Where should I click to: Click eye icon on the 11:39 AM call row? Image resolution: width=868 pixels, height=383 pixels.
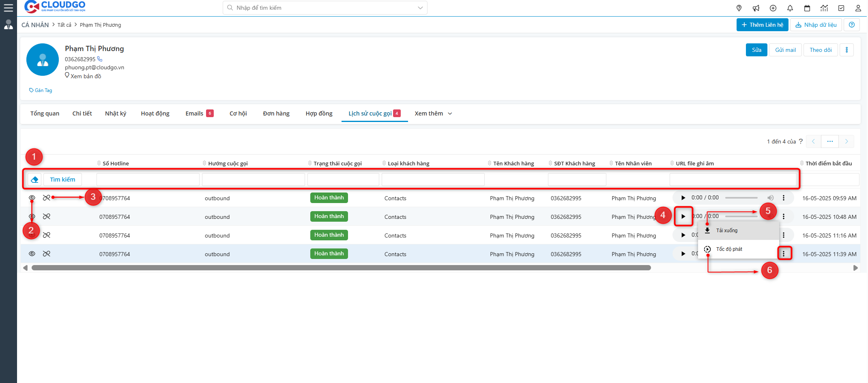point(32,254)
